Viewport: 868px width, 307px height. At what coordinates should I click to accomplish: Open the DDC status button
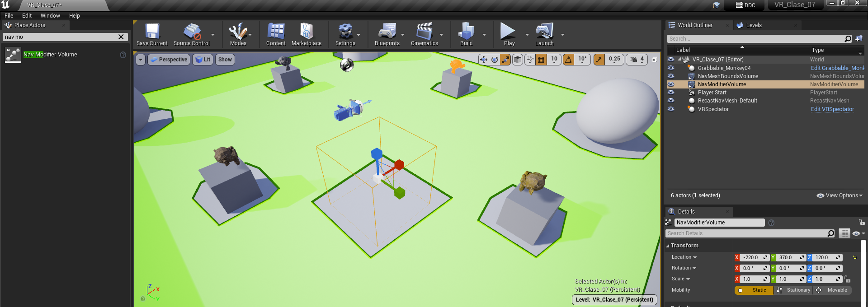(745, 5)
